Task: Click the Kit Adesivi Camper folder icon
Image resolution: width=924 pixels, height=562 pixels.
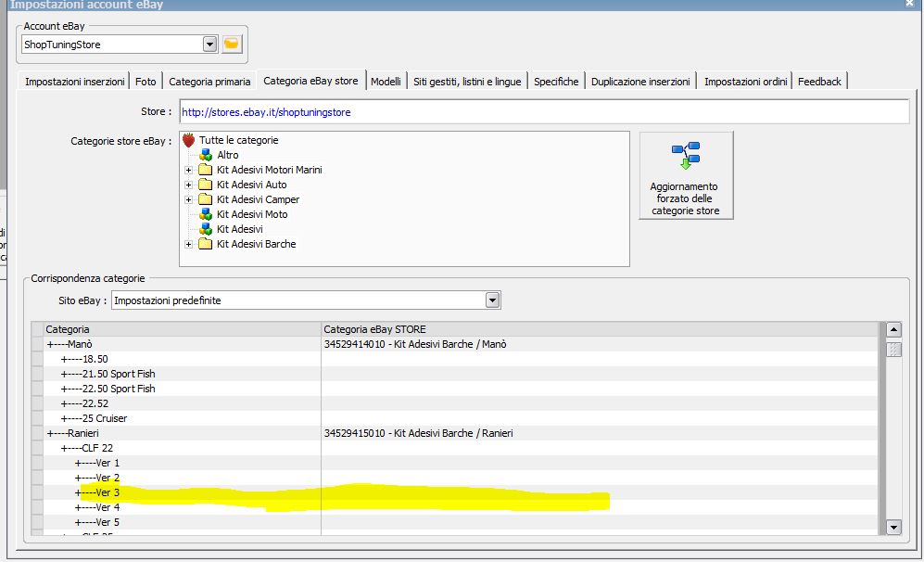Action: 205,199
